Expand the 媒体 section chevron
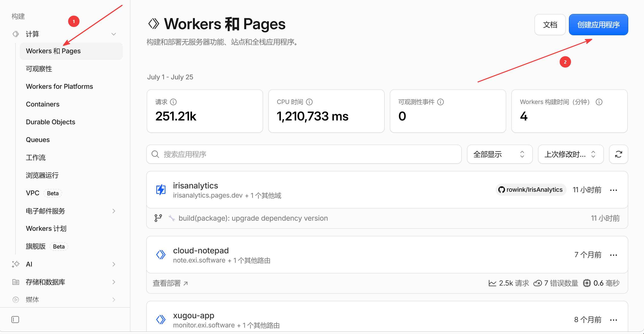 [x=114, y=300]
